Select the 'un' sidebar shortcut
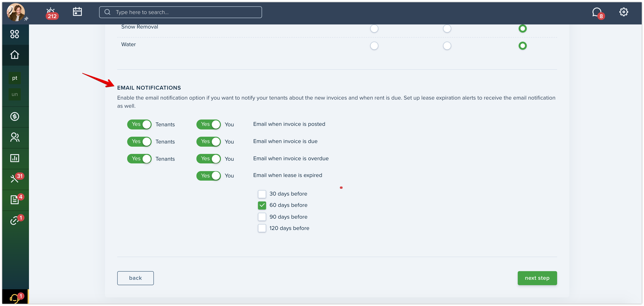The width and height of the screenshot is (644, 306). tap(15, 94)
